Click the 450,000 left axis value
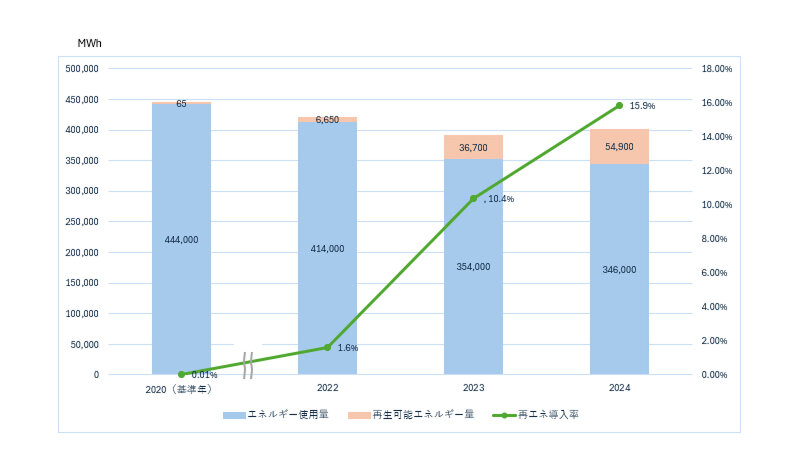 82,100
